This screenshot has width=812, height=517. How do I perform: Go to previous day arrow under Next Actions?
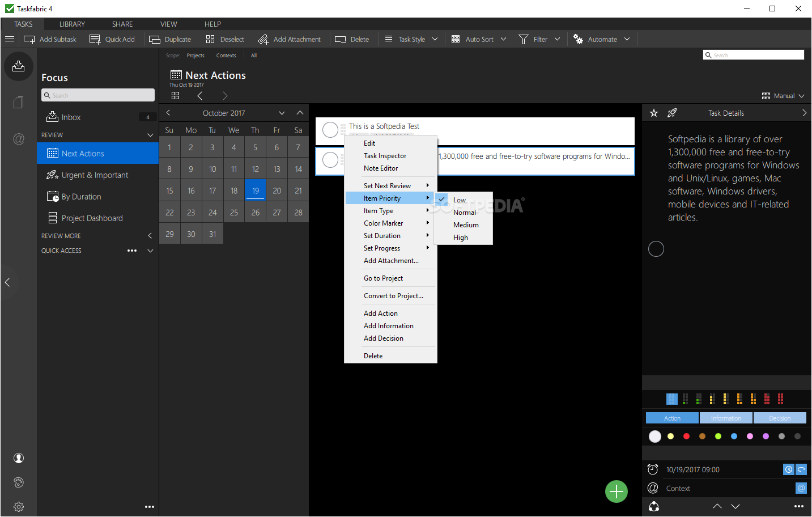pyautogui.click(x=200, y=96)
